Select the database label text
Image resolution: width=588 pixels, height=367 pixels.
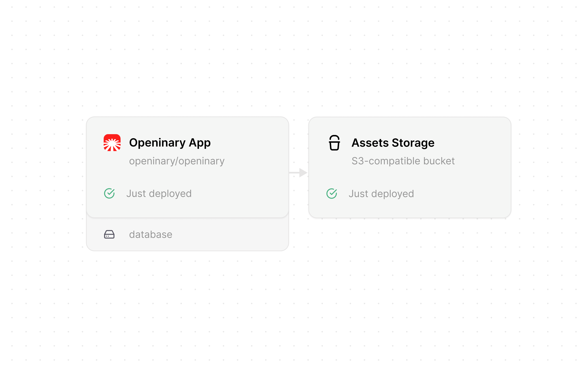[151, 235]
